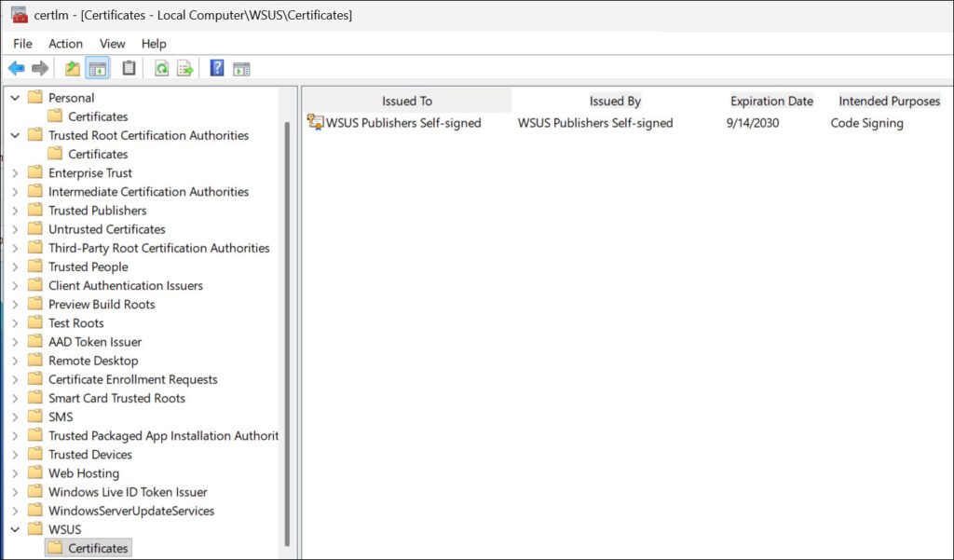Sort by the Issued By column header
This screenshot has width=954, height=560.
click(x=615, y=101)
